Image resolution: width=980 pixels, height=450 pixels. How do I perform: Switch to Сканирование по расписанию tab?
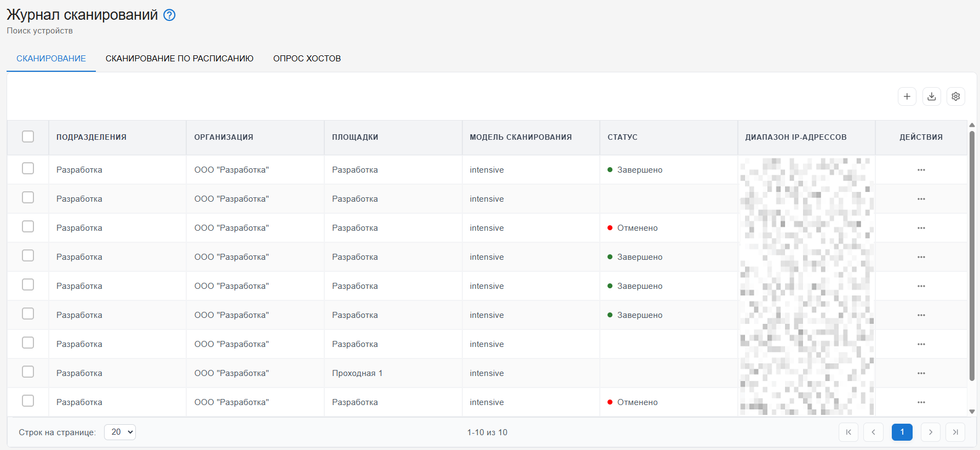tap(180, 59)
